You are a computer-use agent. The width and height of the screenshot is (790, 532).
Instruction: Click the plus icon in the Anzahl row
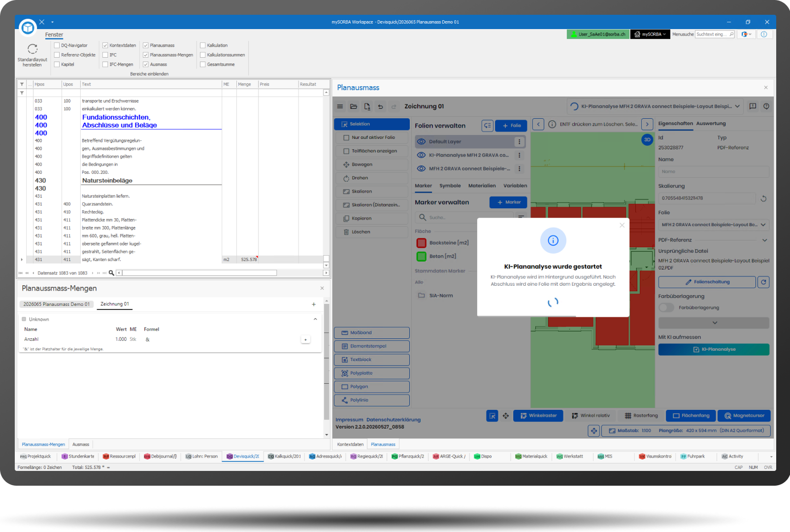pyautogui.click(x=305, y=339)
